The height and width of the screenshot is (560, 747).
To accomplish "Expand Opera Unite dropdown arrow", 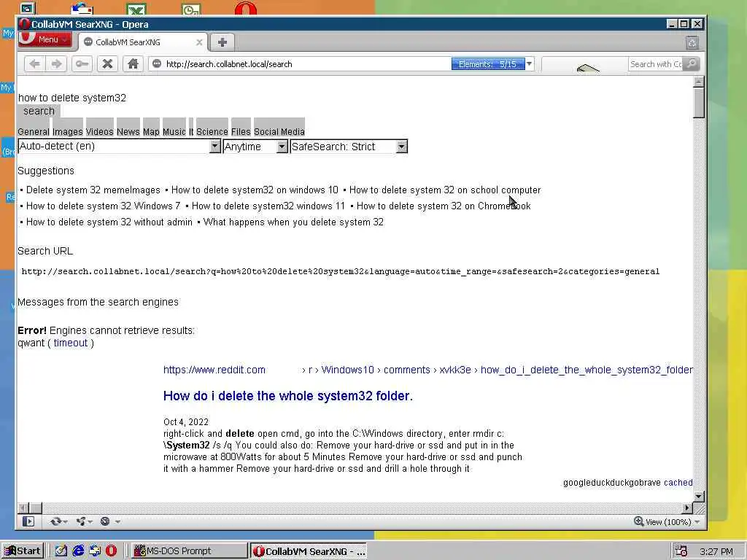I will [90, 522].
